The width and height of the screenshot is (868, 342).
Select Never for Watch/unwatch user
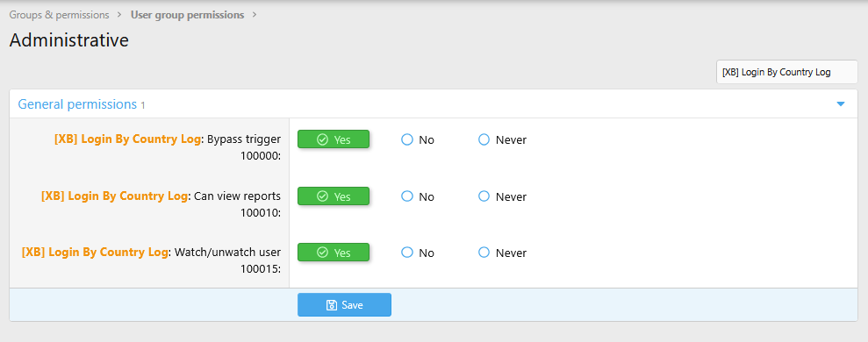pyautogui.click(x=502, y=253)
